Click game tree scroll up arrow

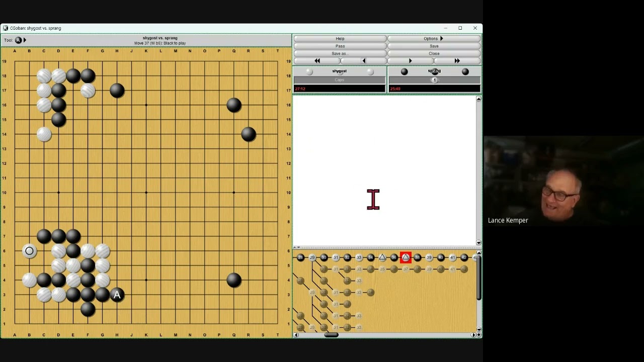click(x=478, y=253)
